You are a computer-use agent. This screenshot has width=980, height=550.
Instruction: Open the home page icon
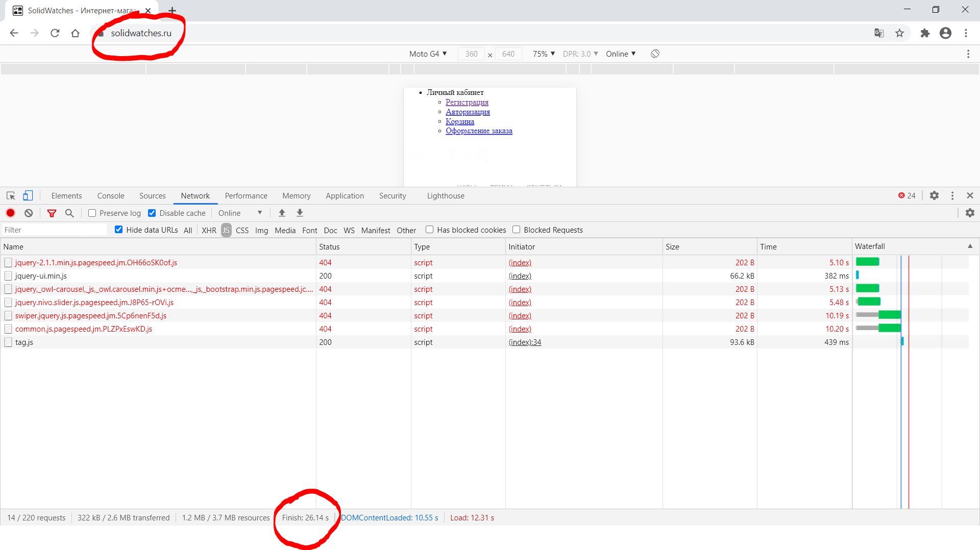[75, 33]
